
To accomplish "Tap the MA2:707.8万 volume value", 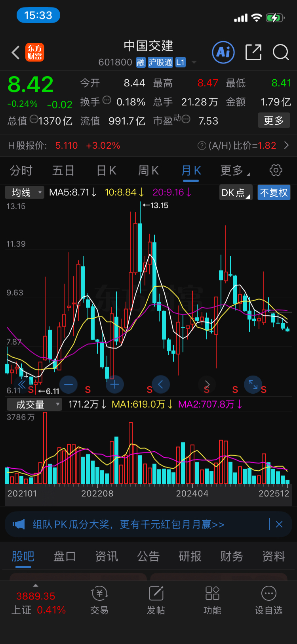I will tap(210, 404).
